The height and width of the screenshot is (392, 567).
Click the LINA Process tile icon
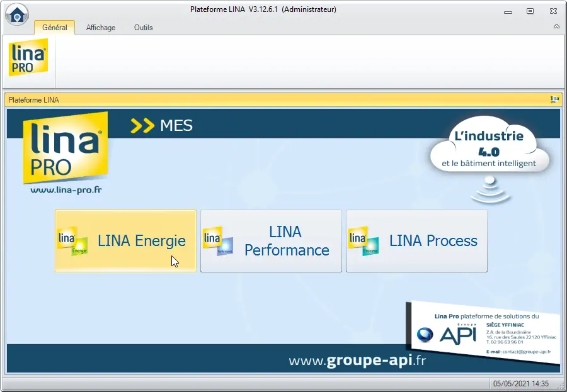(364, 241)
